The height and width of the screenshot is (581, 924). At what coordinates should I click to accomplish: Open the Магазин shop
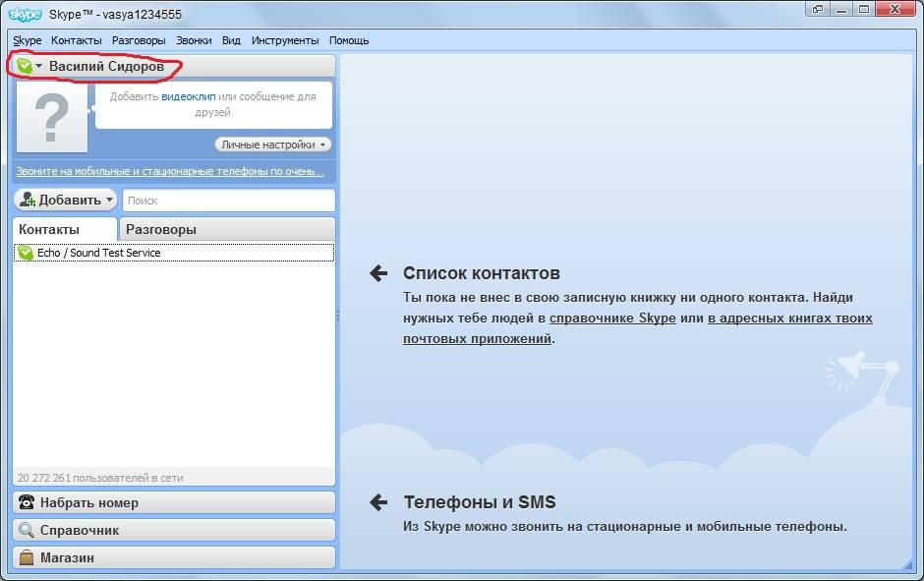point(174,557)
